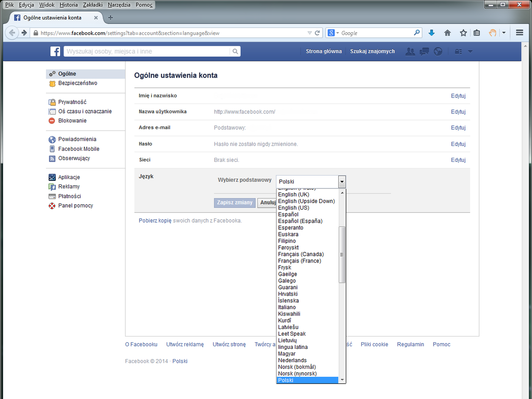This screenshot has width=532, height=399.
Task: Edit Adres e-mail row
Action: [458, 128]
